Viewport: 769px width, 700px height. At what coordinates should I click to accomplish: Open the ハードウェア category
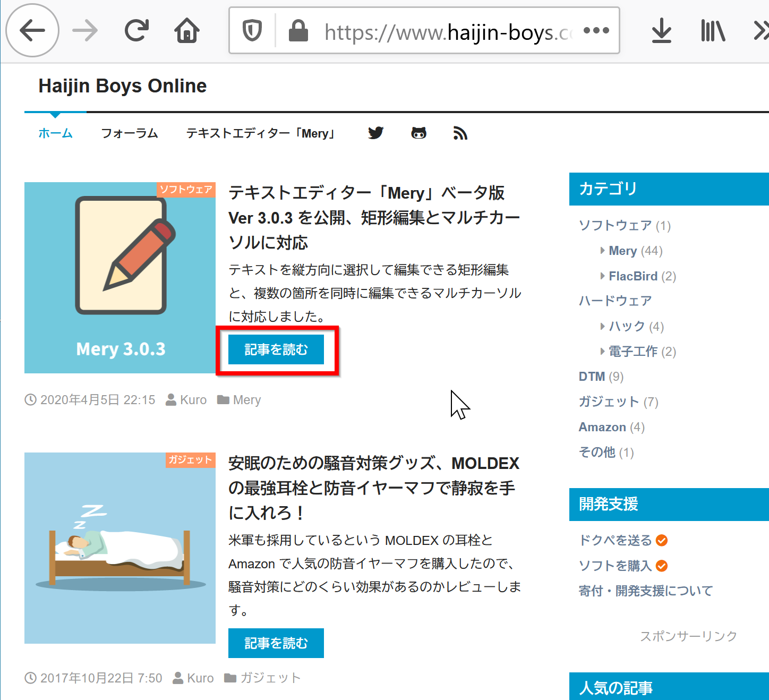pos(615,301)
